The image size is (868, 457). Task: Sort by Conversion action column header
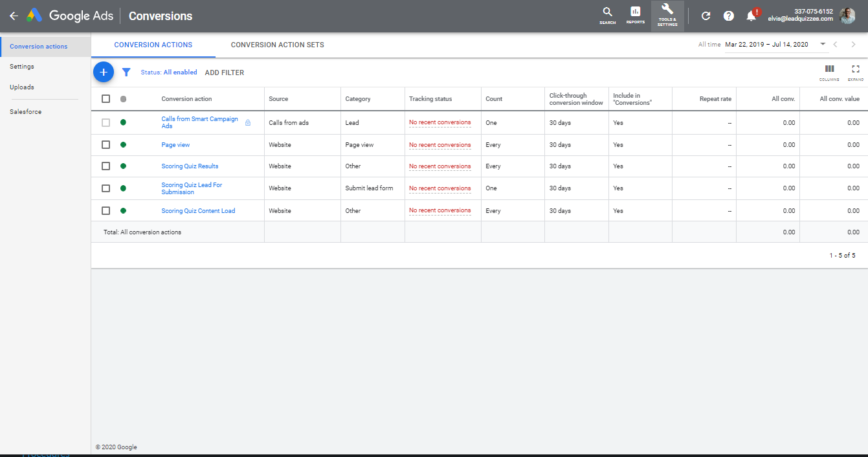click(186, 99)
